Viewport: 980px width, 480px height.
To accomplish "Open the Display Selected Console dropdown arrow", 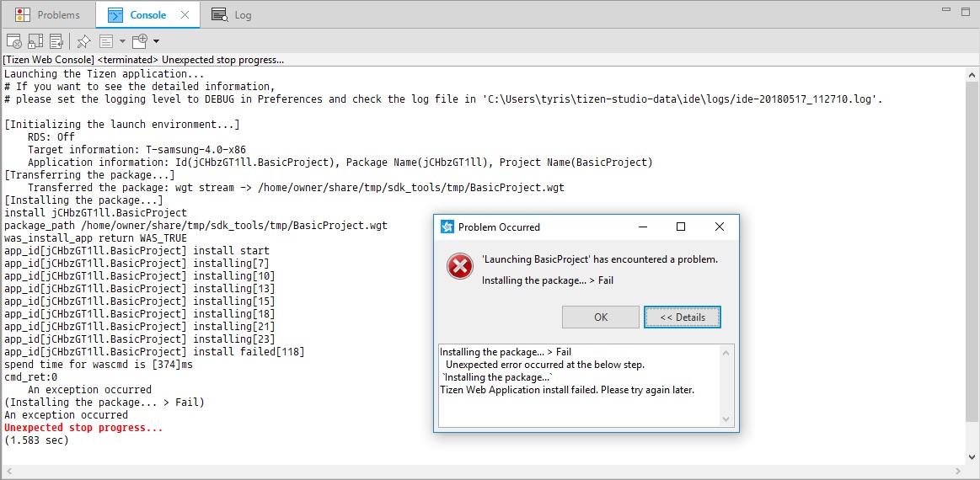I will click(x=122, y=40).
